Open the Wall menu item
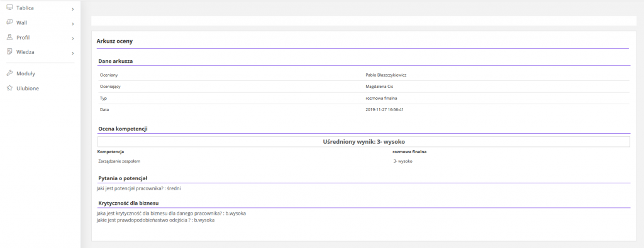 point(40,23)
